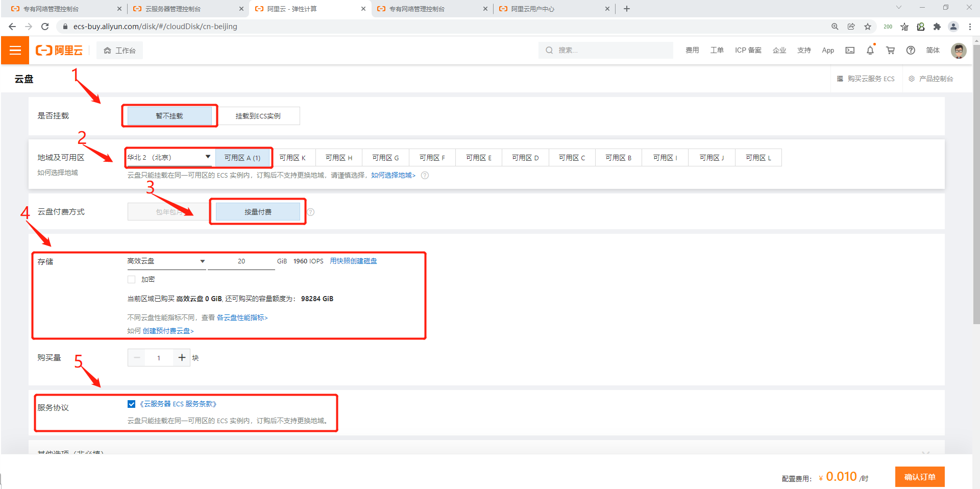Select availability zone 可用区 D

click(x=525, y=158)
